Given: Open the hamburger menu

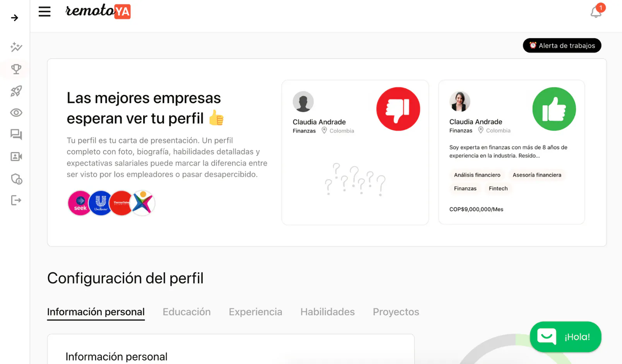Looking at the screenshot, I should pos(45,12).
